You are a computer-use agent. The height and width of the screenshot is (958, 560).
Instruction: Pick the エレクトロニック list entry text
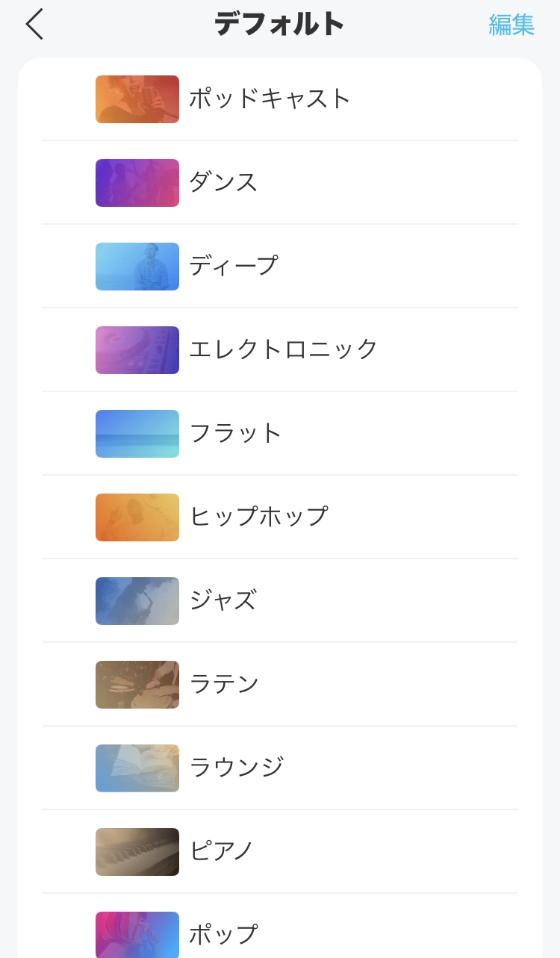284,349
